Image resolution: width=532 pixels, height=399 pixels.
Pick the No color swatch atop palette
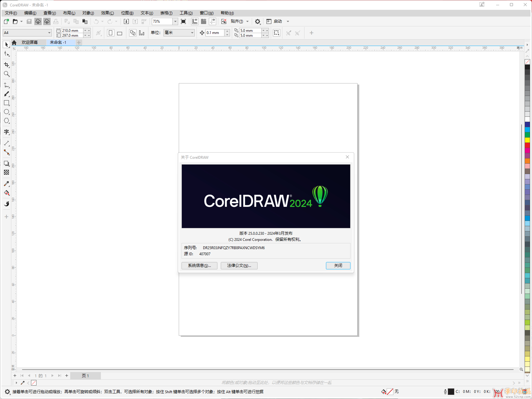coord(527,62)
